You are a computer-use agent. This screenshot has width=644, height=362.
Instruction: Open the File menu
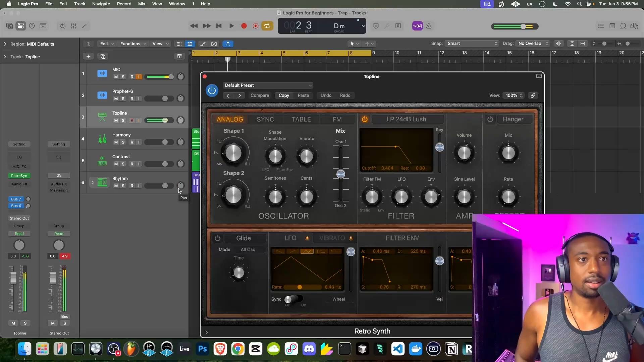pos(49,4)
